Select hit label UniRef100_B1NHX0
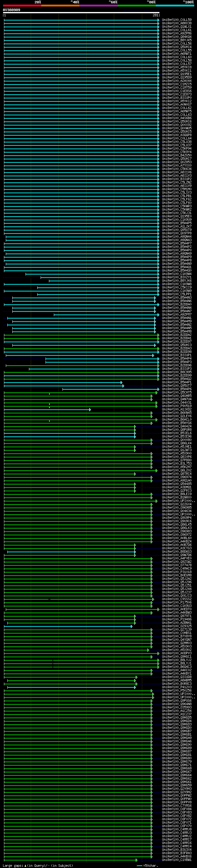The width and height of the screenshot is (197, 868). pyautogui.click(x=177, y=498)
